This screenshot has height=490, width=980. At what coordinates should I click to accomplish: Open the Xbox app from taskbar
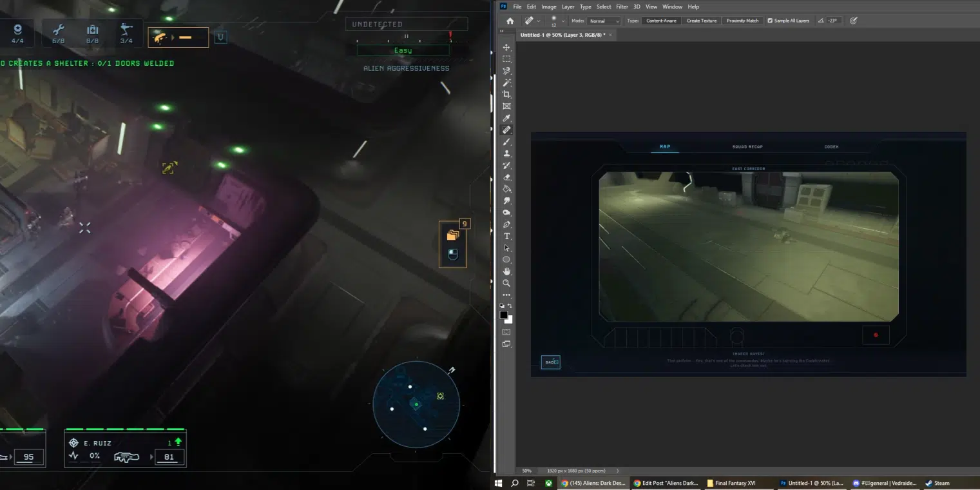click(x=548, y=483)
